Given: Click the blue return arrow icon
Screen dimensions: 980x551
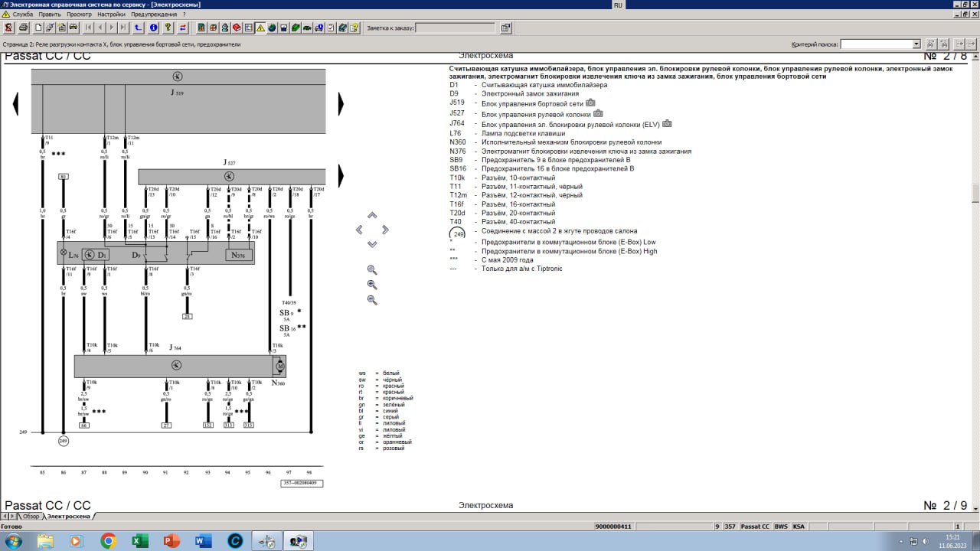Looking at the screenshot, I should point(139,28).
